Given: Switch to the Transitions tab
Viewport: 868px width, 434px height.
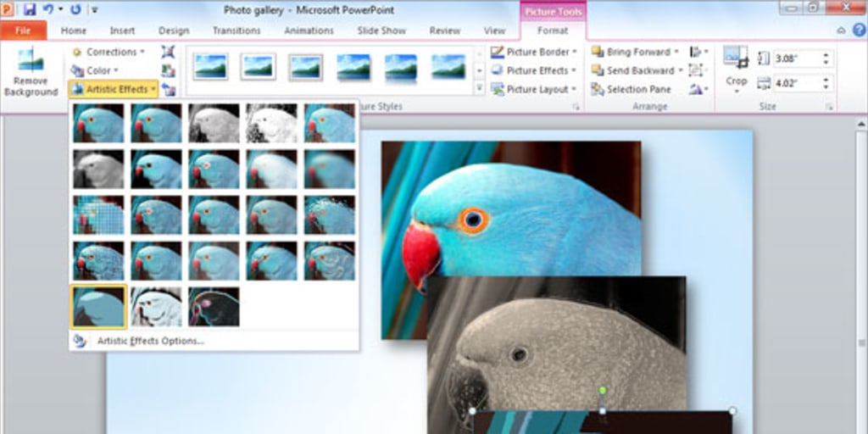Looking at the screenshot, I should click(236, 31).
